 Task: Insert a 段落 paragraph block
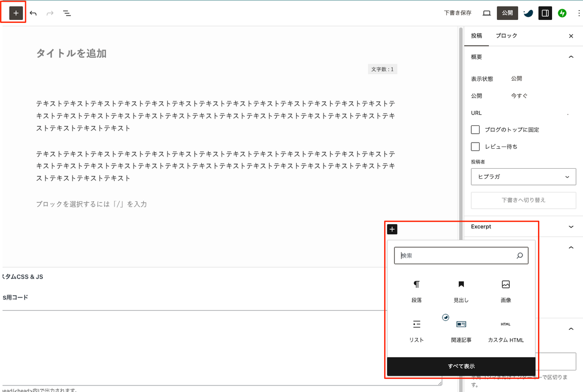tap(416, 291)
